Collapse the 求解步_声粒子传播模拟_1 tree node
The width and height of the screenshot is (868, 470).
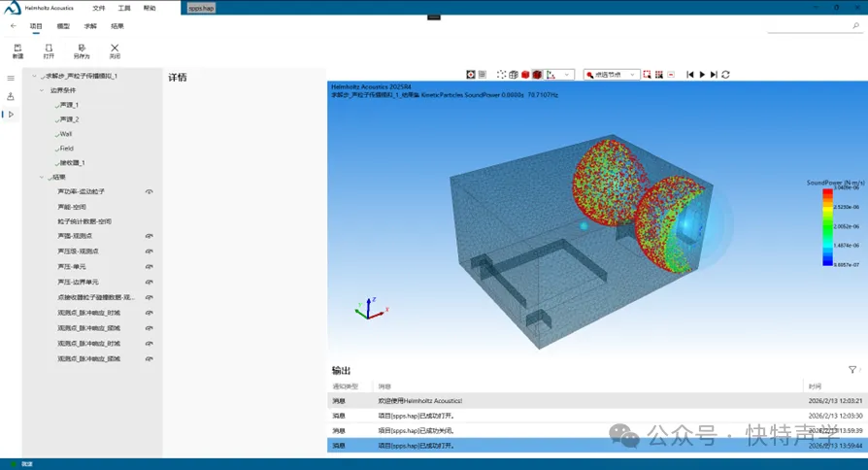pyautogui.click(x=34, y=76)
